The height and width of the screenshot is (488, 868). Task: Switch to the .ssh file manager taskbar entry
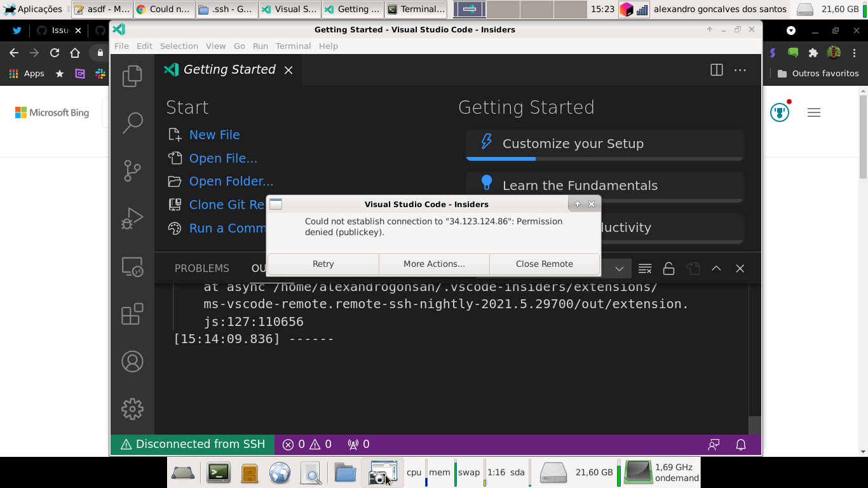click(x=227, y=9)
